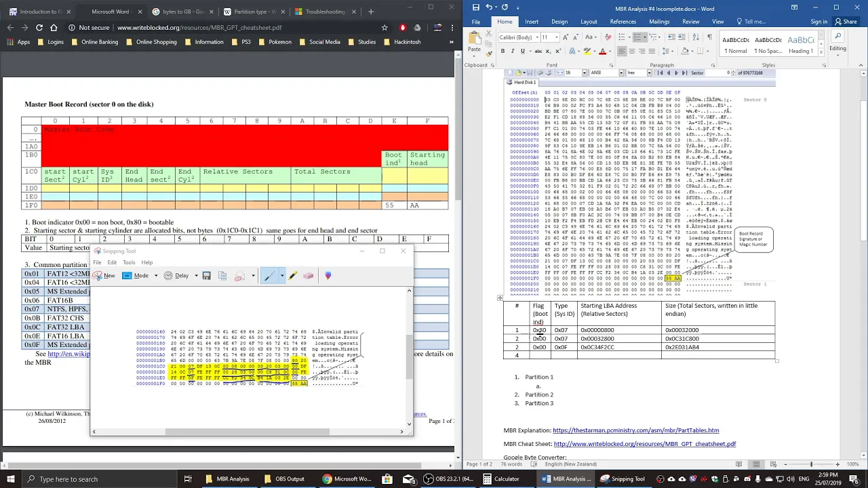Screen dimensions: 868x488
Task: Click the Bold button in Word ribbon
Action: coord(502,52)
